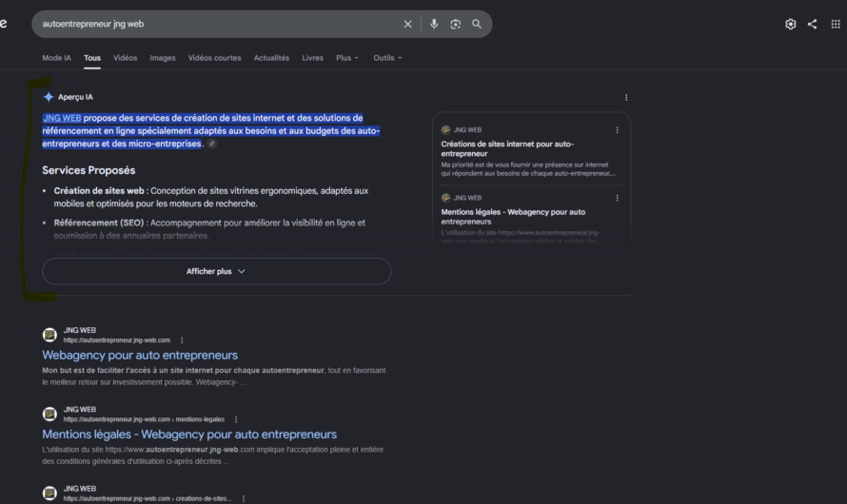Viewport: 847px width, 504px height.
Task: Click the Référencement (SEO) bullet text
Action: tap(209, 229)
